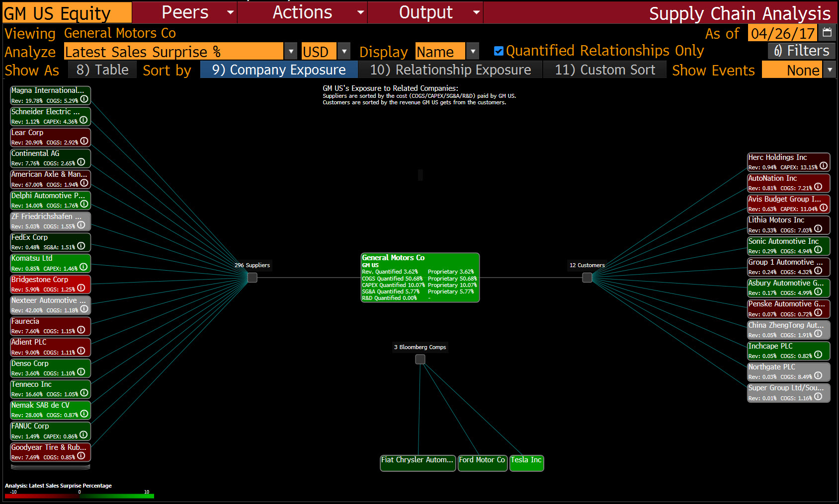This screenshot has width=839, height=504.
Task: Expand the Show Events dropdown arrow
Action: tap(830, 70)
